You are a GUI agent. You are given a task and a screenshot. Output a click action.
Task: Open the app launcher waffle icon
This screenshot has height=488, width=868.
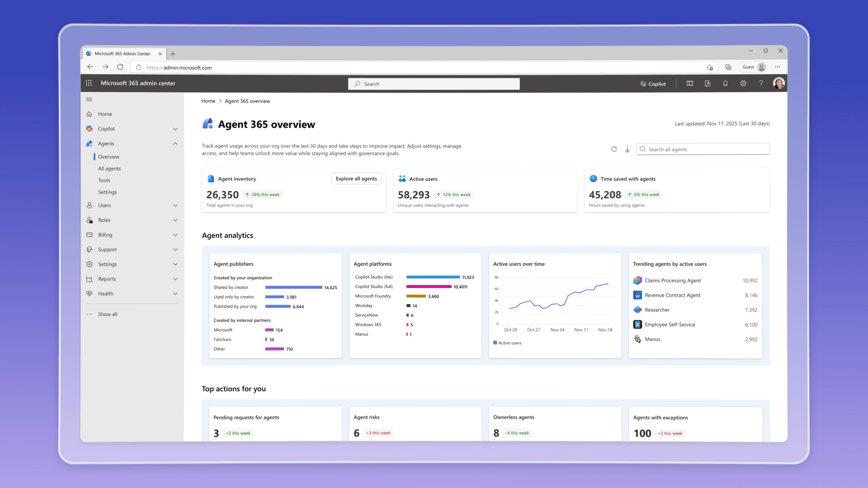[89, 83]
